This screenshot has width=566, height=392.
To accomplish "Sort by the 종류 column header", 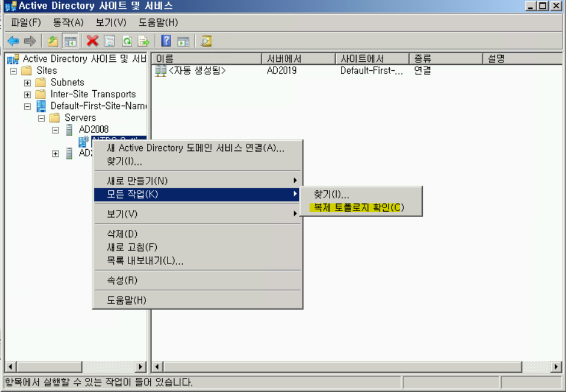I will pos(446,58).
